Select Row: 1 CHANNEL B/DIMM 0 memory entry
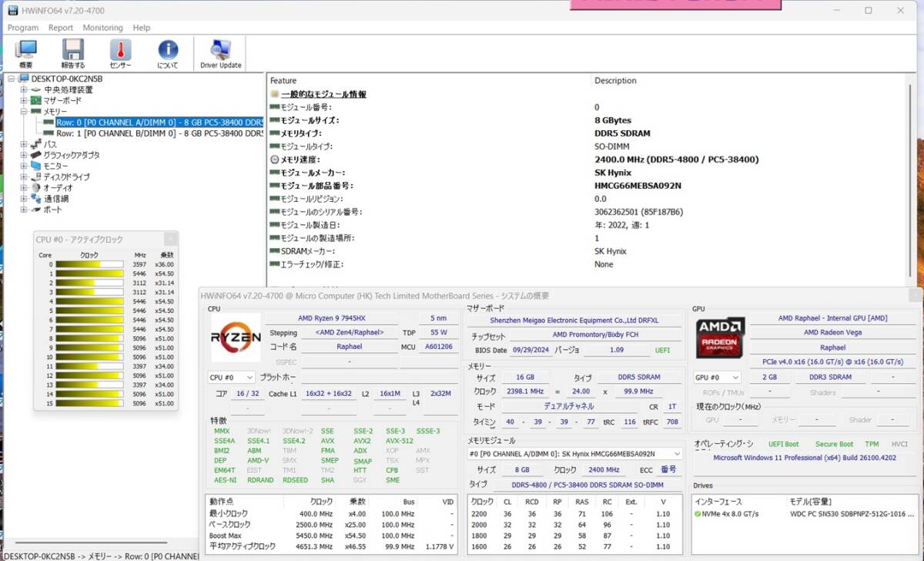The height and width of the screenshot is (561, 924). tap(159, 133)
